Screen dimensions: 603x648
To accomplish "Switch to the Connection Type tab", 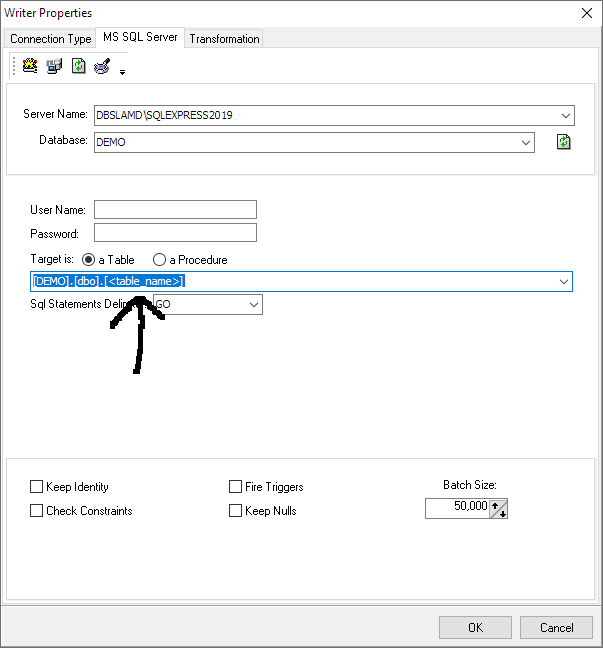I will 50,39.
